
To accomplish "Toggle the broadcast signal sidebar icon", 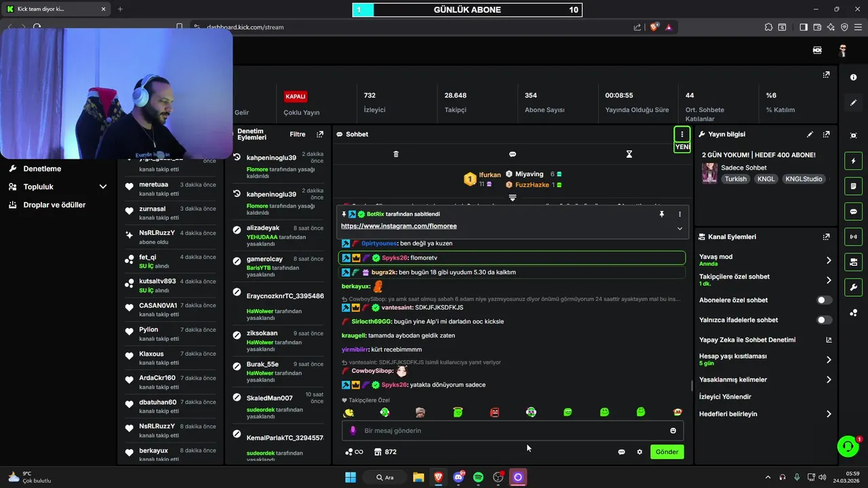I will pos(853,237).
